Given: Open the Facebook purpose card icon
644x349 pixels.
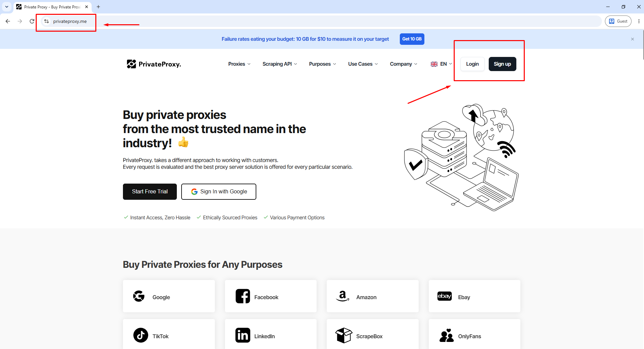Looking at the screenshot, I should click(243, 296).
